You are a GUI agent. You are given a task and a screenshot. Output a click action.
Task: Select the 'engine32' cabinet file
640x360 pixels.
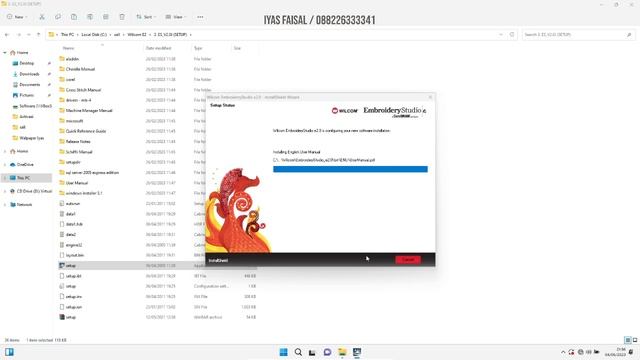(73, 245)
